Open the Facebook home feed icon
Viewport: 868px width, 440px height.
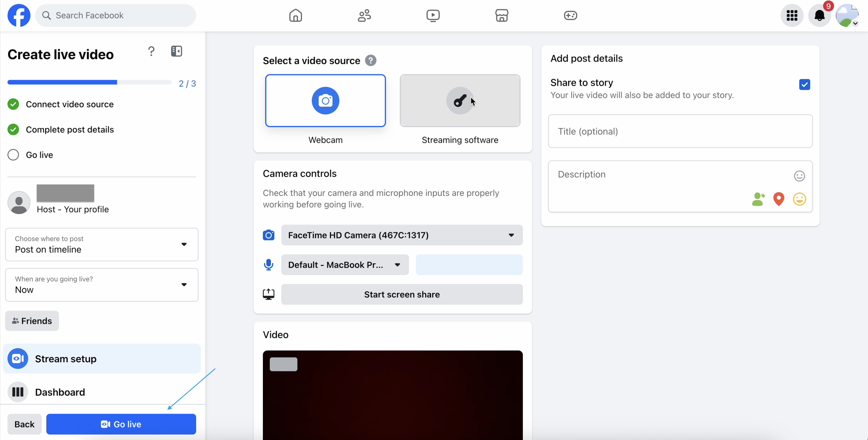click(x=296, y=15)
